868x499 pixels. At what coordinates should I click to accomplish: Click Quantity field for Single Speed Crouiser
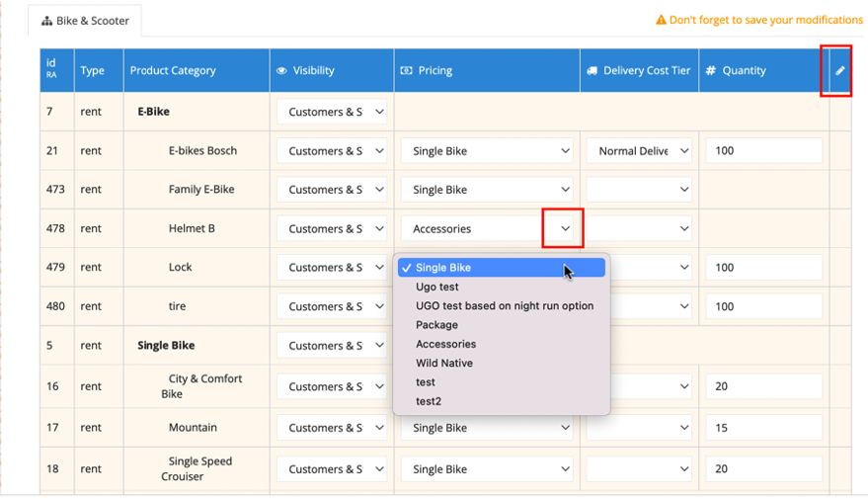click(764, 469)
